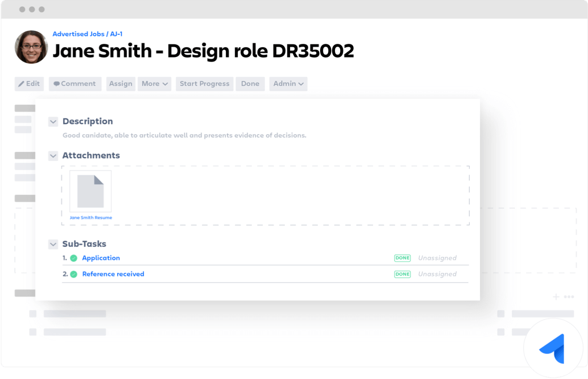
Task: Collapse the Sub-Tasks section
Action: point(53,244)
